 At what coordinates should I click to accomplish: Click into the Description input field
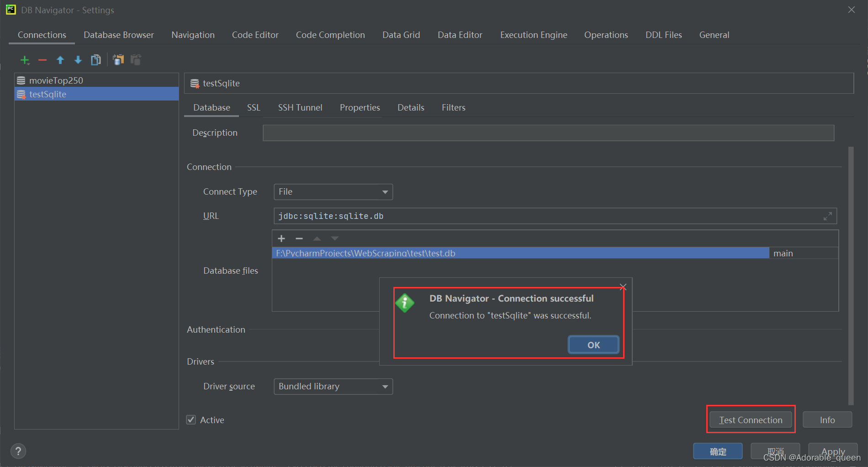click(548, 133)
